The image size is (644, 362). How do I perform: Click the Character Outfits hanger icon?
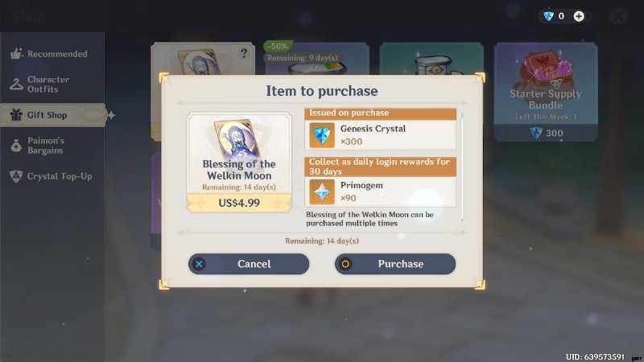(16, 84)
